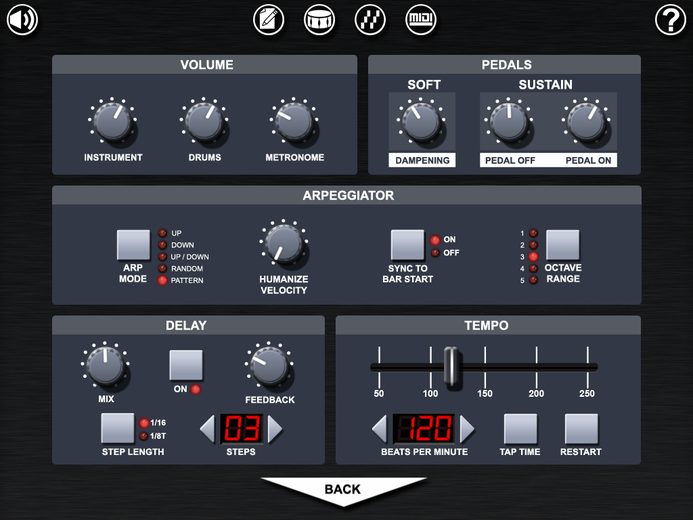Select the DOWN arp mode LED
The width and height of the screenshot is (693, 520).
[x=163, y=245]
